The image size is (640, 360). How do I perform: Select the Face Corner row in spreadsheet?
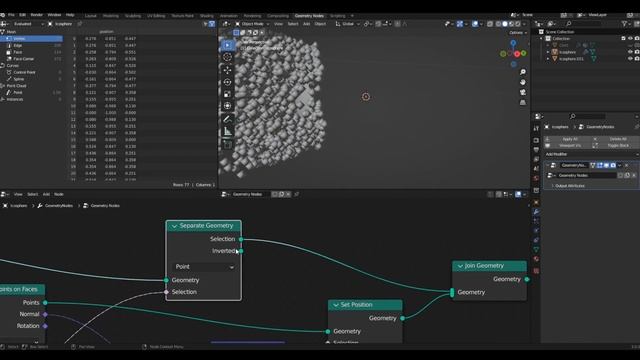[32, 59]
